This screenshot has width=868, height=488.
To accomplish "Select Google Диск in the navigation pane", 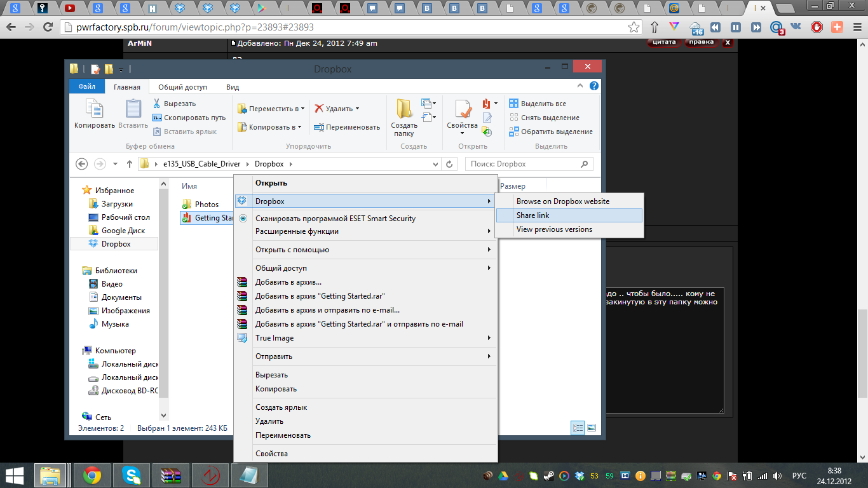I will [123, 231].
